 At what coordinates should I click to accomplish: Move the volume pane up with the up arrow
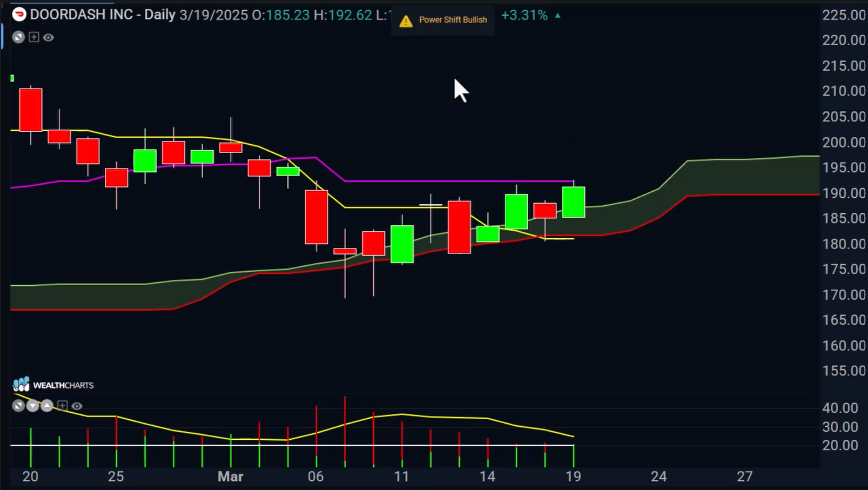pyautogui.click(x=47, y=405)
